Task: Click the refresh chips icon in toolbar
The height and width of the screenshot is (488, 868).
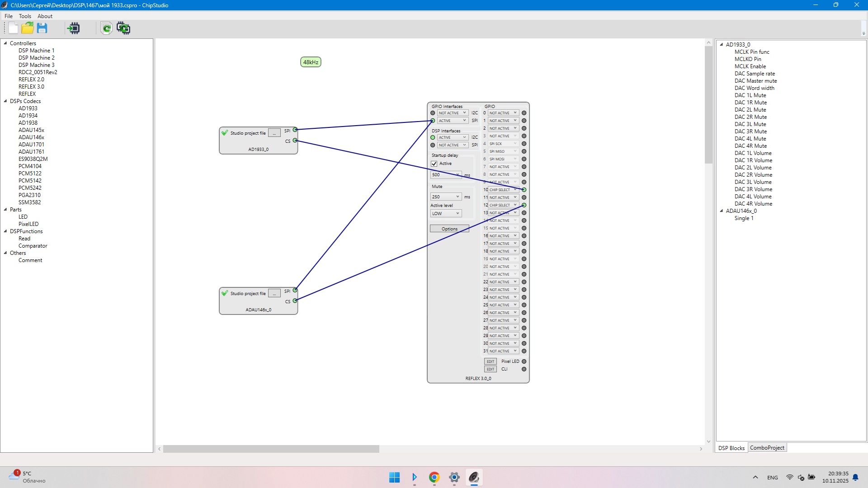Action: pos(123,28)
